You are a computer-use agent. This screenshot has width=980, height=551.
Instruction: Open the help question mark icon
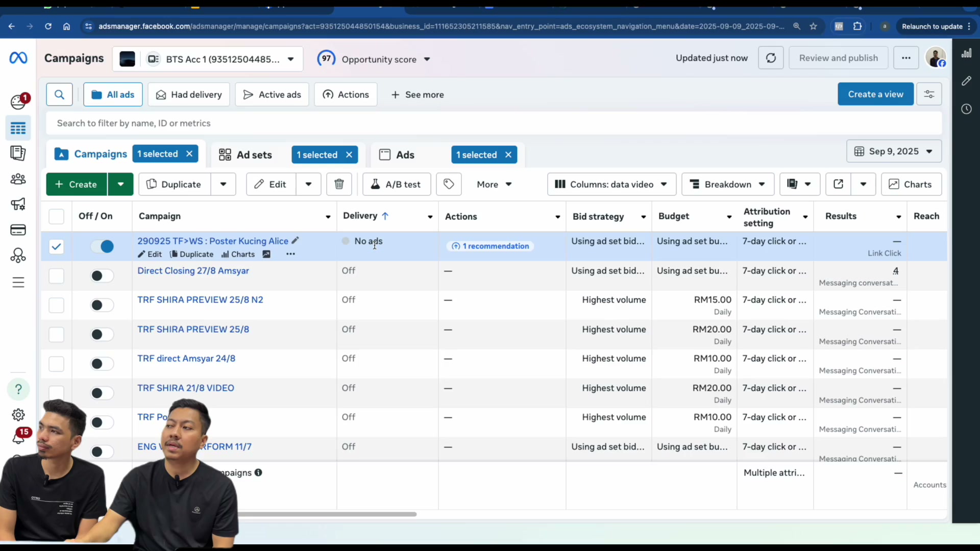pos(18,389)
